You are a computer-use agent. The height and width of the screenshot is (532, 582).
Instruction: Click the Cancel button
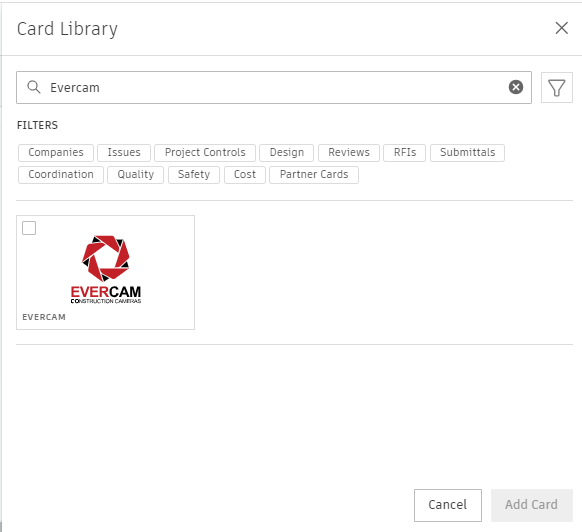(448, 505)
